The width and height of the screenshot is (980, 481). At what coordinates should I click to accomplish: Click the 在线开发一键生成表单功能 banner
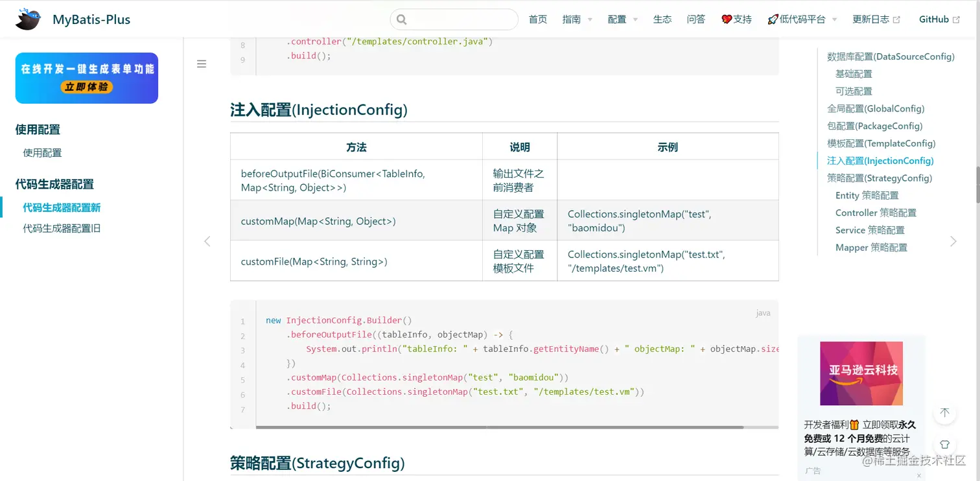click(x=87, y=78)
